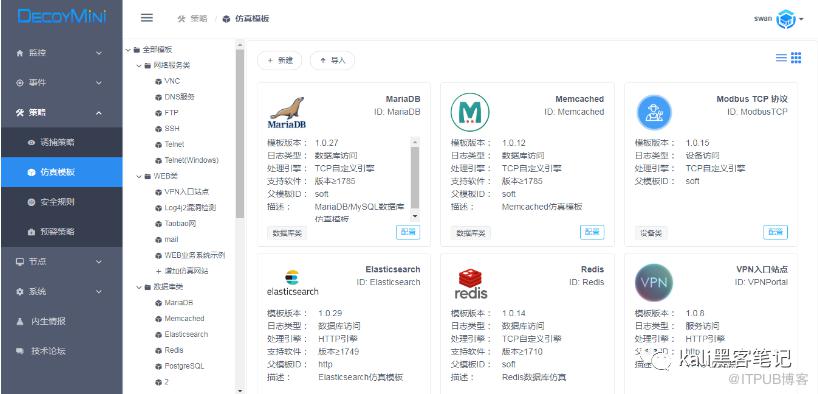Viewport: 818px width, 394px height.
Task: Collapse the 网络服务类 tree folder
Action: click(139, 66)
